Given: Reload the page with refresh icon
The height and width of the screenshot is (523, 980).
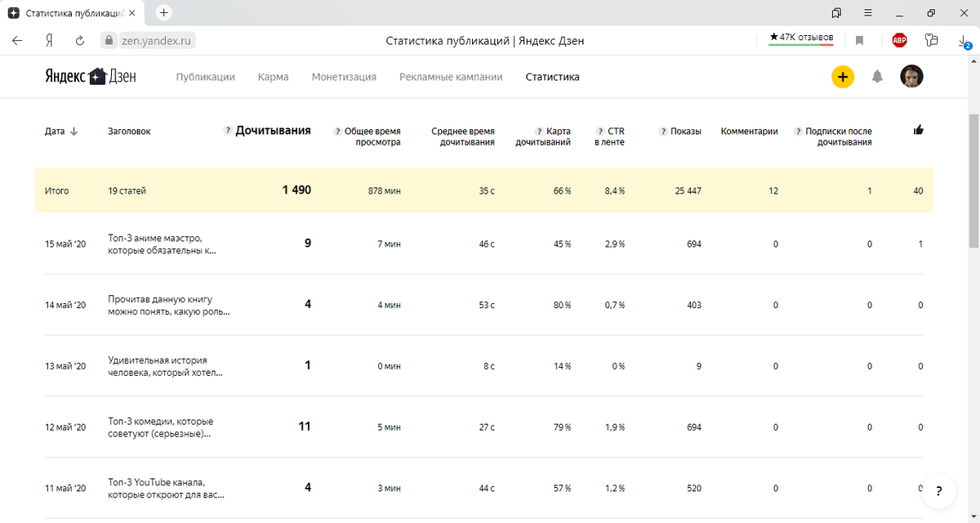Looking at the screenshot, I should tap(80, 40).
